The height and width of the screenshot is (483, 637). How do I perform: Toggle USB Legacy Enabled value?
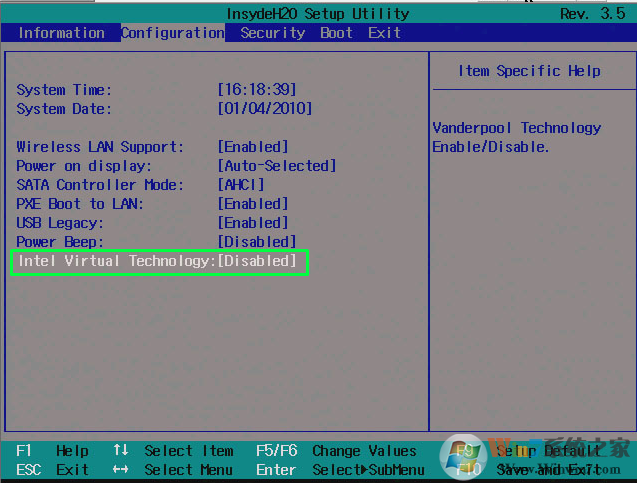(252, 223)
